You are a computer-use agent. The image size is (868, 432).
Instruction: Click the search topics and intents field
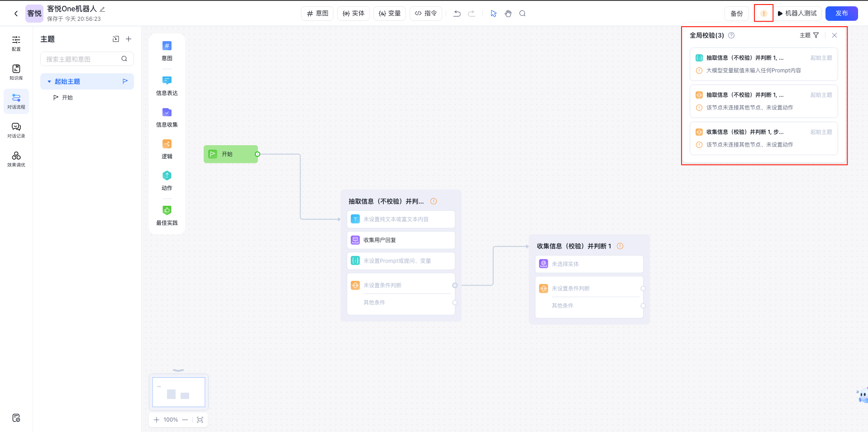pos(81,59)
